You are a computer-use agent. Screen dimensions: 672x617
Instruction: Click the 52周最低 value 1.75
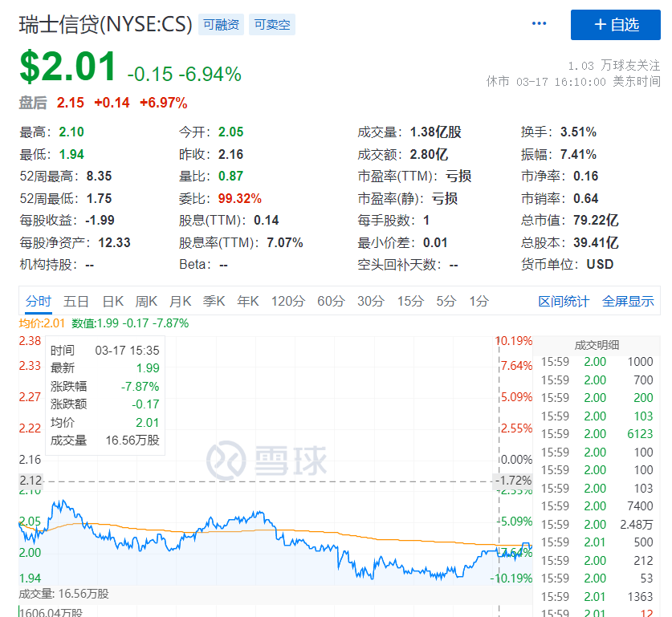tap(99, 198)
